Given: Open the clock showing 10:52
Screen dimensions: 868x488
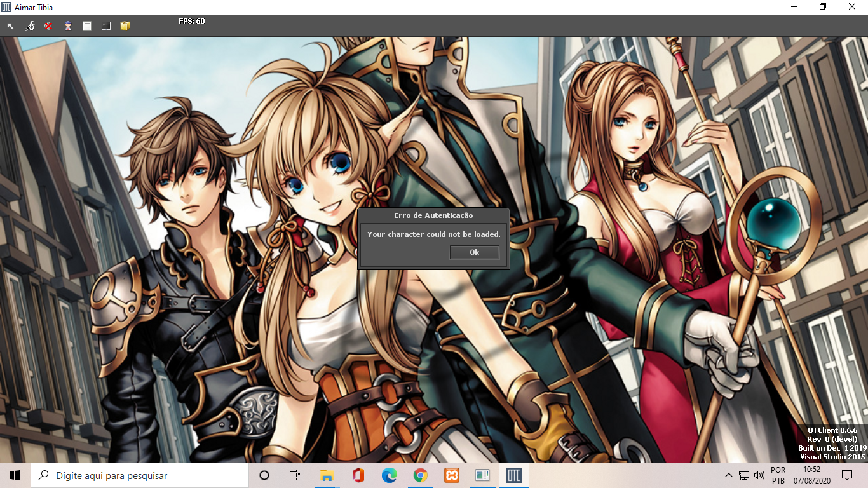Looking at the screenshot, I should tap(811, 475).
